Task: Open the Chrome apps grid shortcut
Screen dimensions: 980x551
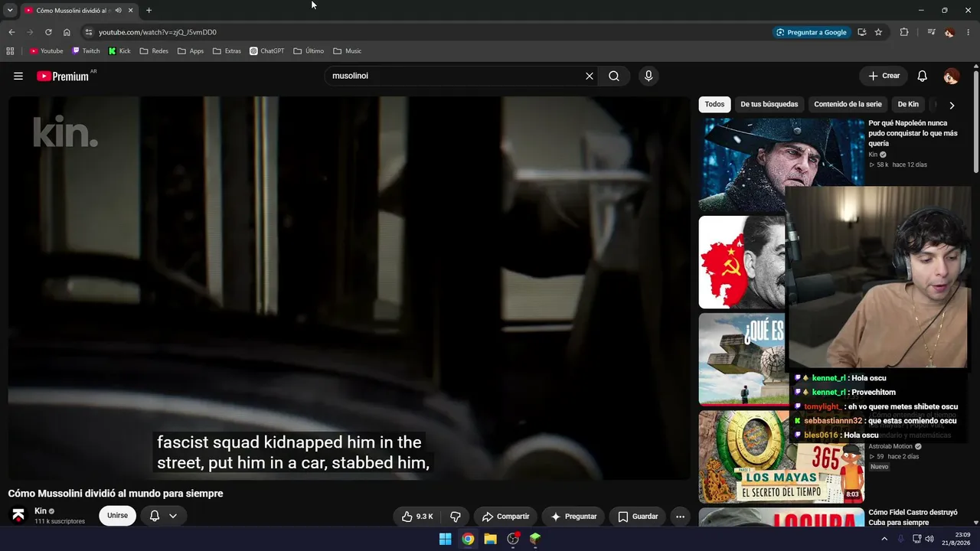Action: click(x=10, y=51)
